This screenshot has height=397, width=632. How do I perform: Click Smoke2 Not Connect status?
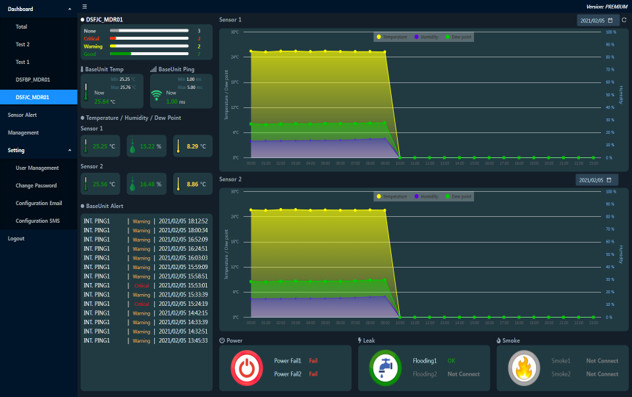(602, 374)
